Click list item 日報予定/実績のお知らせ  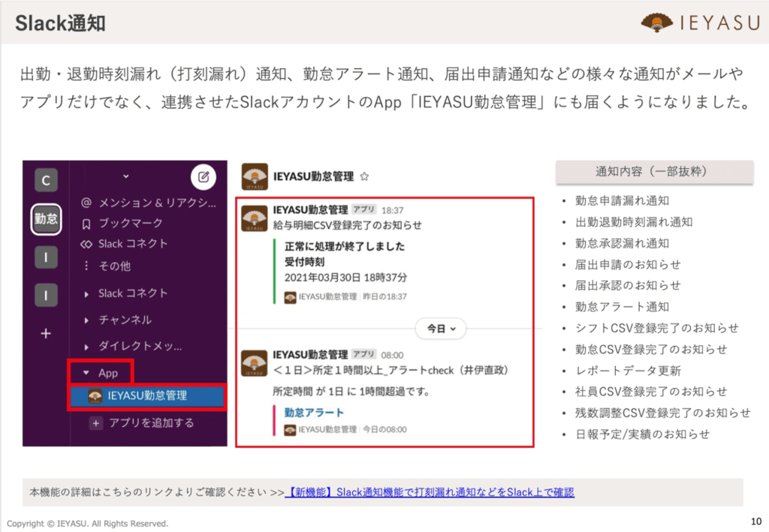point(642,434)
